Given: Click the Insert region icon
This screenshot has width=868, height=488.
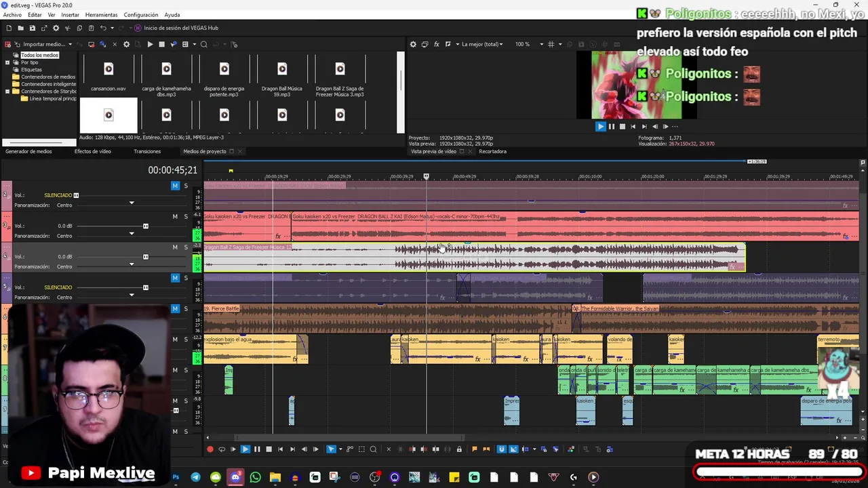Looking at the screenshot, I should click(x=486, y=449).
